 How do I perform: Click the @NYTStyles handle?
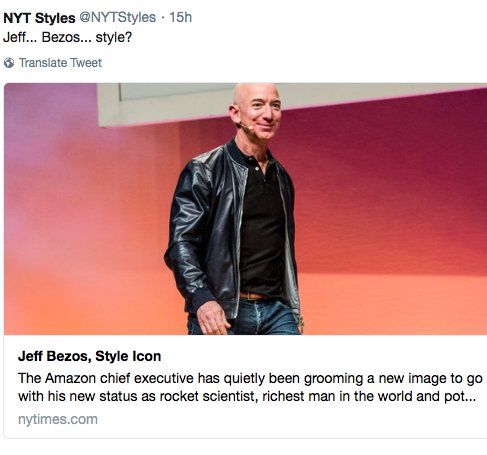tap(117, 17)
